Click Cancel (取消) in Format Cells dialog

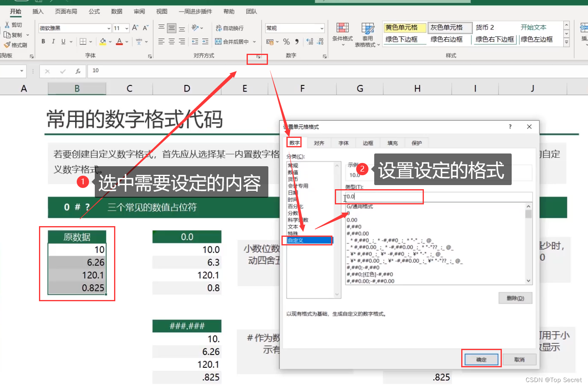pos(519,360)
